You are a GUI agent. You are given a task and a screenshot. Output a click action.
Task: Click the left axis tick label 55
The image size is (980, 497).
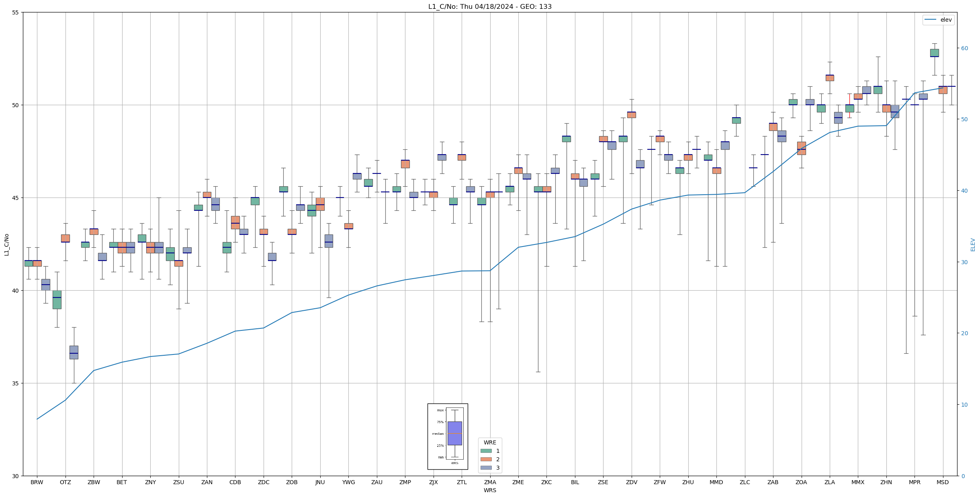(x=16, y=12)
